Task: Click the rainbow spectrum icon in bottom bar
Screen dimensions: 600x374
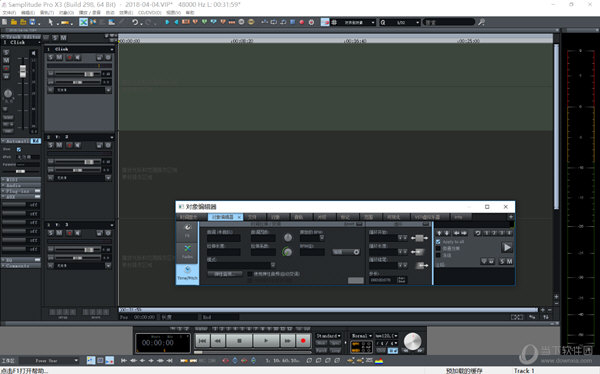Action: click(379, 361)
